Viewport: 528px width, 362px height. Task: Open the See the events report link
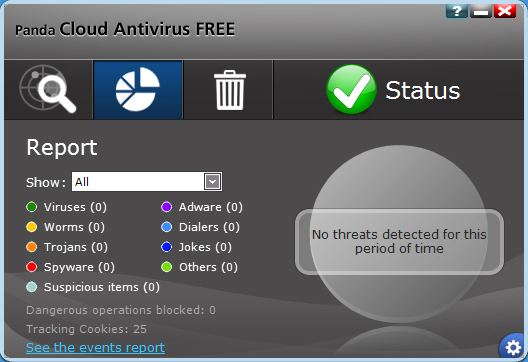95,348
